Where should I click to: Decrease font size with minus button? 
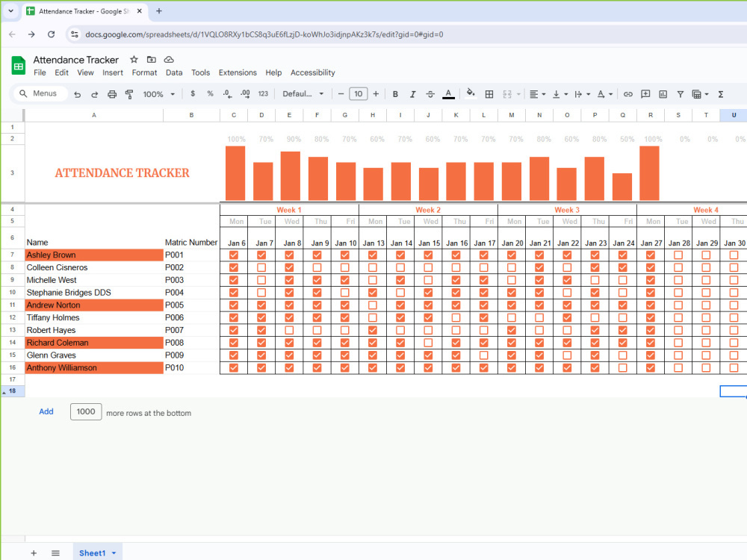(x=341, y=94)
